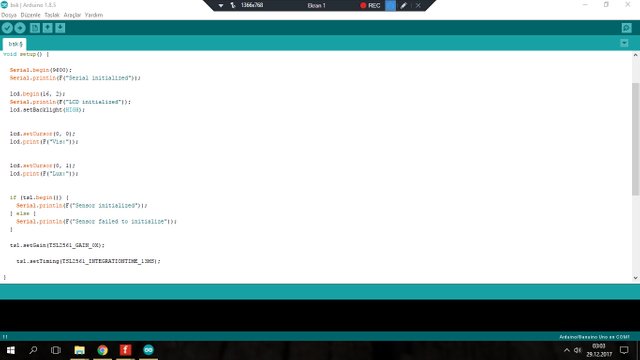
Task: Click the tsl.setGain line
Action: click(x=57, y=245)
